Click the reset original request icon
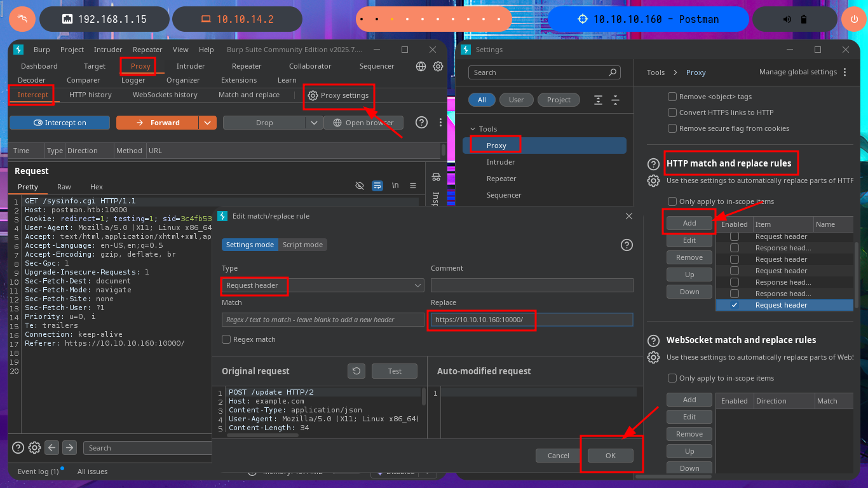 [x=356, y=371]
